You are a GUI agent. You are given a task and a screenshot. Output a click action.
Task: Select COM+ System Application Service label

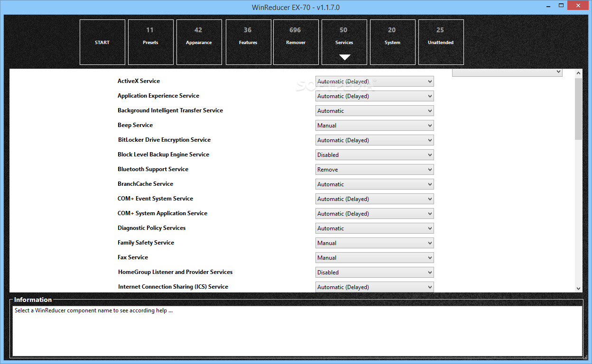coord(162,213)
